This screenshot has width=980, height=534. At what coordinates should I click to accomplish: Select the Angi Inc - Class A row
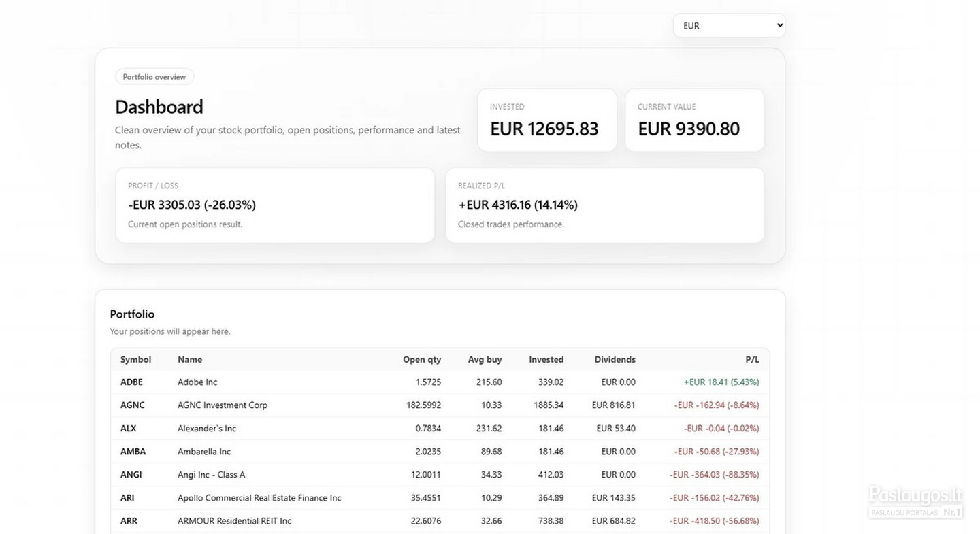coord(440,475)
